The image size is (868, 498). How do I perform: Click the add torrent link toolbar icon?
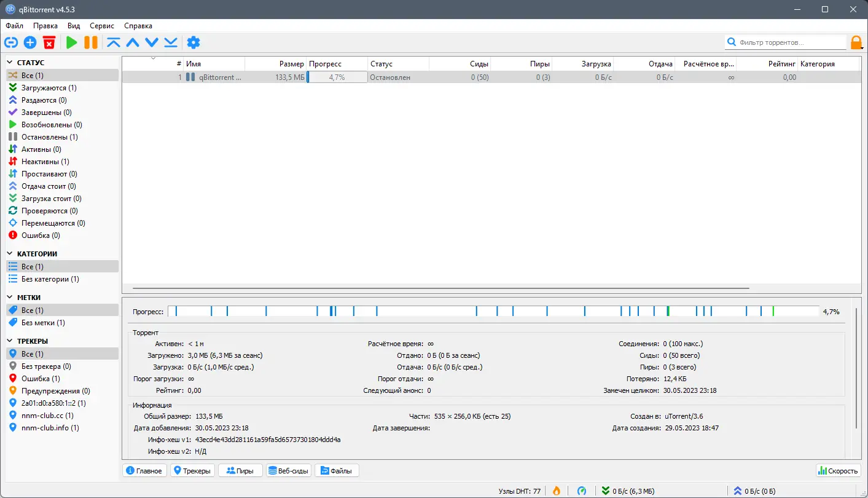coord(11,42)
